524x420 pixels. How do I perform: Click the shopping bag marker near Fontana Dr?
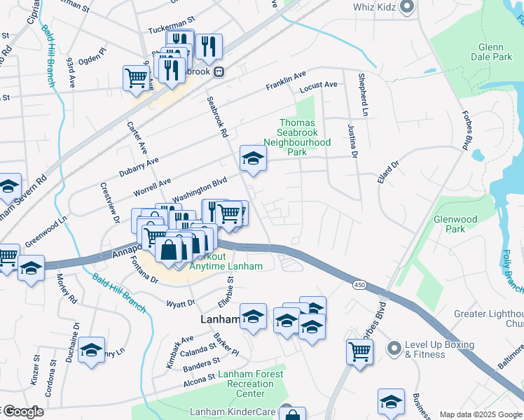(x=168, y=253)
